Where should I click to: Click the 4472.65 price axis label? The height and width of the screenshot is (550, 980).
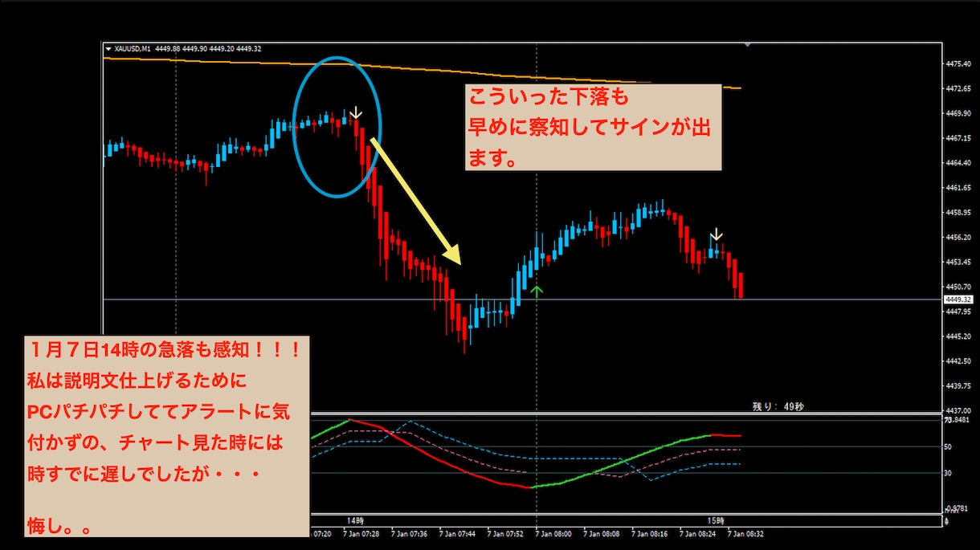pyautogui.click(x=959, y=88)
